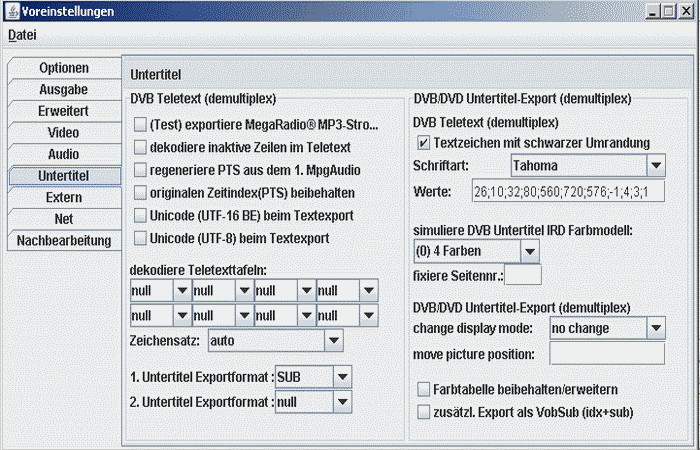Enable zusätzl. Export als VobSub option
Image resolution: width=700 pixels, height=450 pixels.
point(423,411)
